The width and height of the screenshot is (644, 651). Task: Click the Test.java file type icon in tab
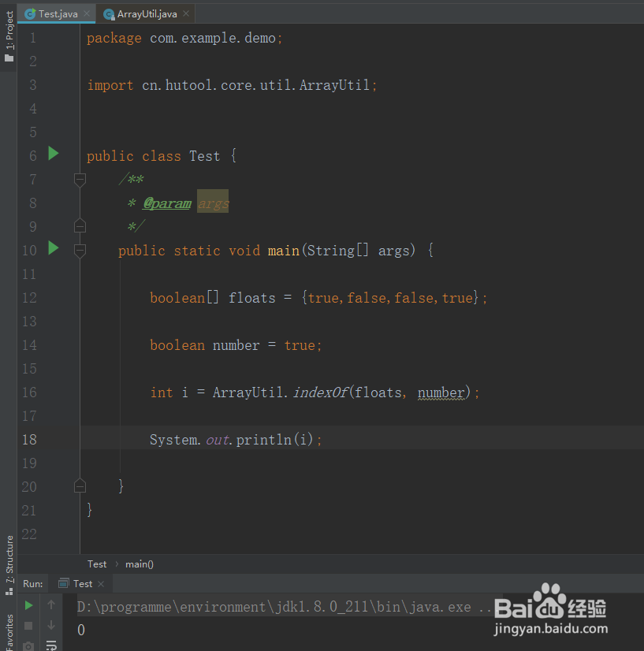(30, 14)
